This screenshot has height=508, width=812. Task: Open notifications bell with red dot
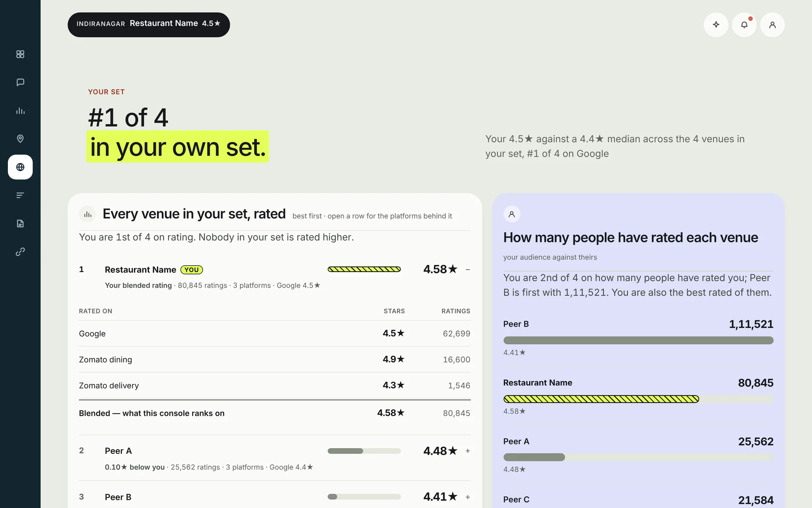tap(744, 25)
